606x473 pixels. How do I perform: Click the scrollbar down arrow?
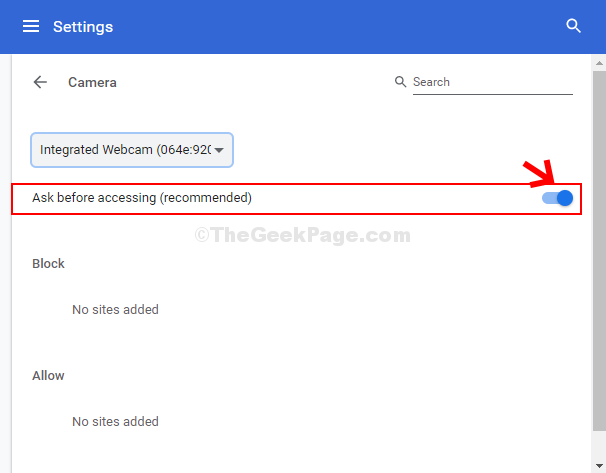point(599,466)
